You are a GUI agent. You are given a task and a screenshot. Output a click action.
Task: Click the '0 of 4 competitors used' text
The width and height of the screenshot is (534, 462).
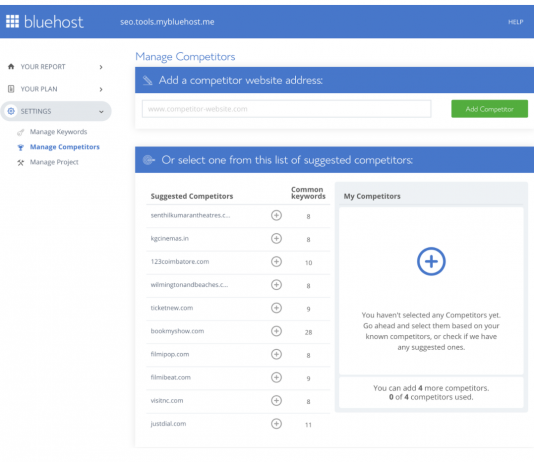[x=431, y=397]
